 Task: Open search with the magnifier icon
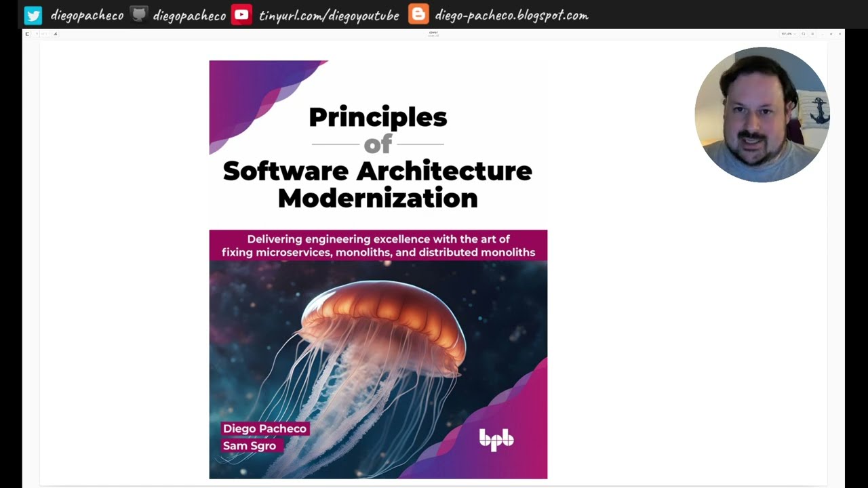pyautogui.click(x=804, y=34)
